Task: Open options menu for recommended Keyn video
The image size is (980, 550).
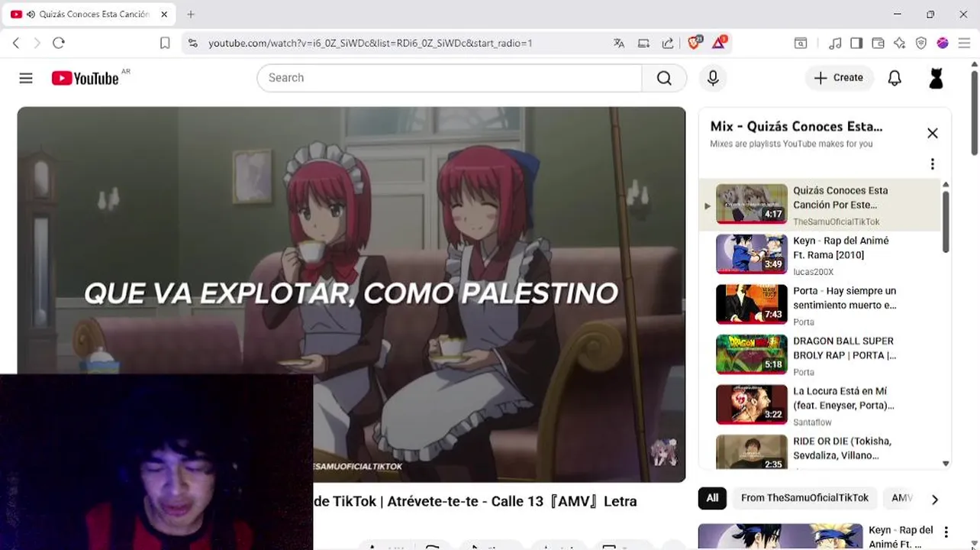Action: tap(946, 532)
